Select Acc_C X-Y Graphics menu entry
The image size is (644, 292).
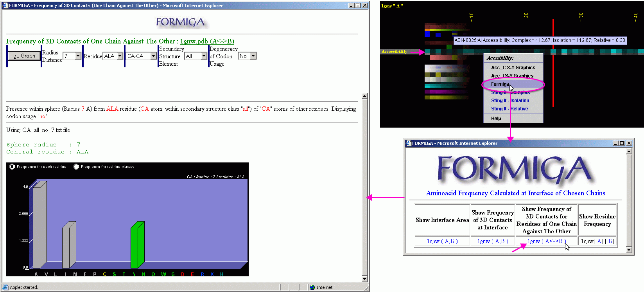[513, 68]
